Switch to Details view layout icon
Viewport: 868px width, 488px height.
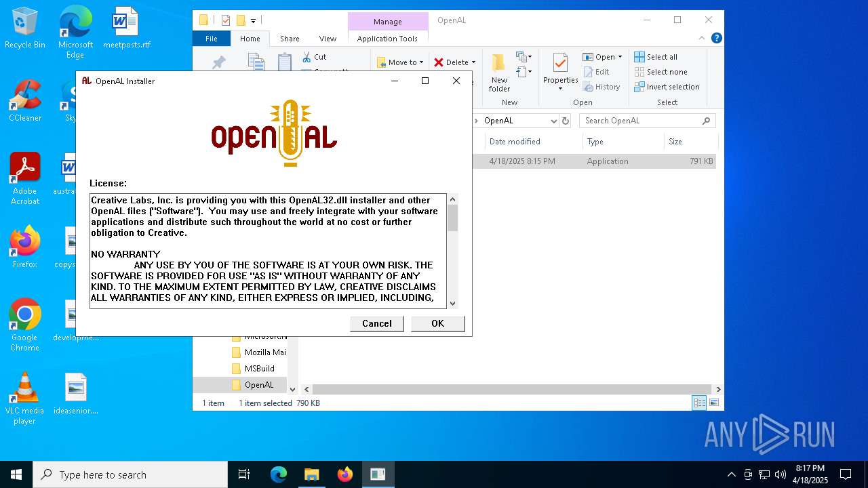point(699,403)
